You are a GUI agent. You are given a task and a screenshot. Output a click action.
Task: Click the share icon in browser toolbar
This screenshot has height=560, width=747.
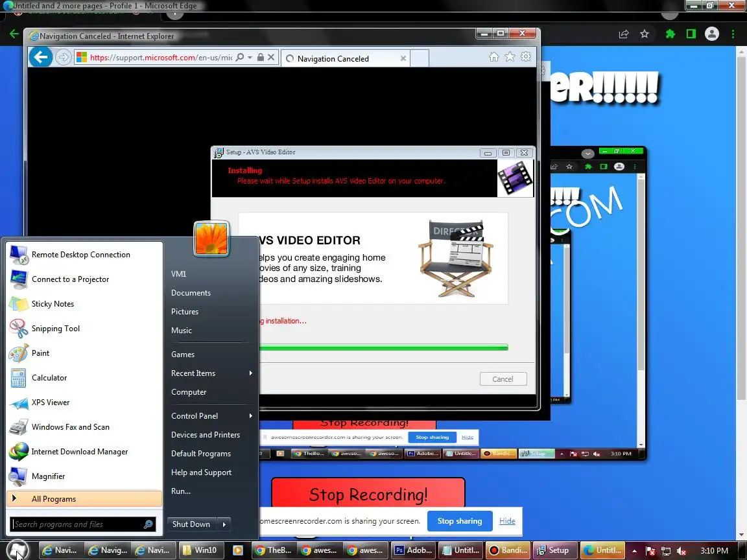pos(624,34)
